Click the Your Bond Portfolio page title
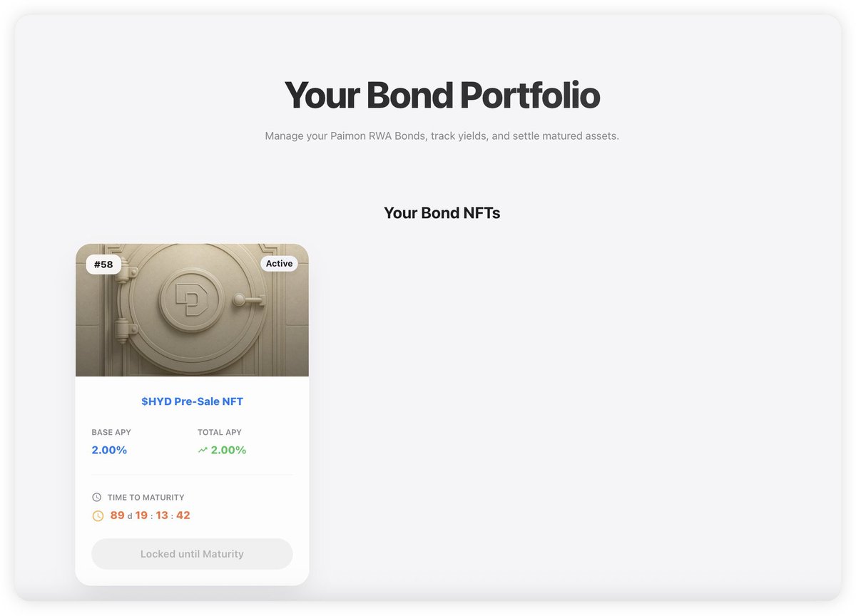856x616 pixels. (x=442, y=95)
